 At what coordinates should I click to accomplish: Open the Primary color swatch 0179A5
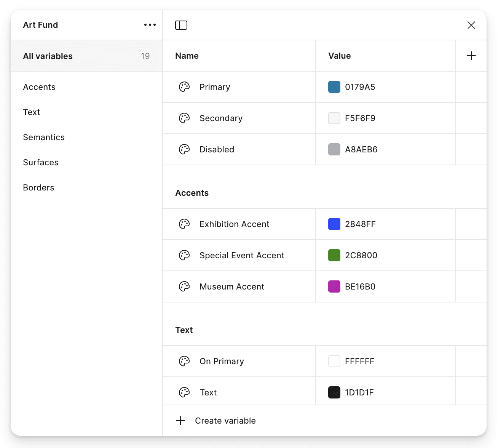pos(334,87)
